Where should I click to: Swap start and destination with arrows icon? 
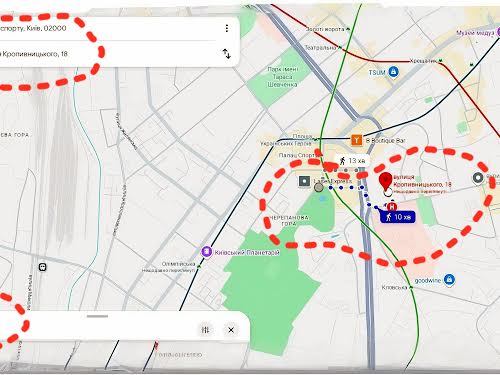[x=227, y=54]
